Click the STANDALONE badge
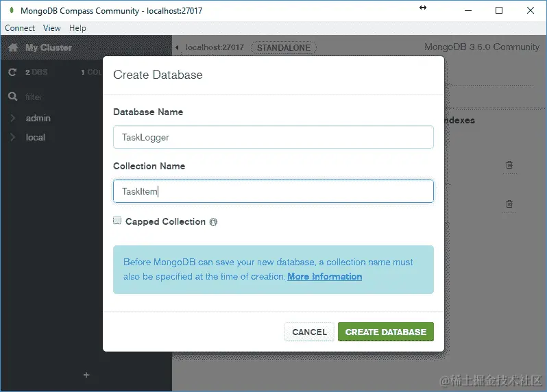The image size is (547, 392). coord(284,47)
